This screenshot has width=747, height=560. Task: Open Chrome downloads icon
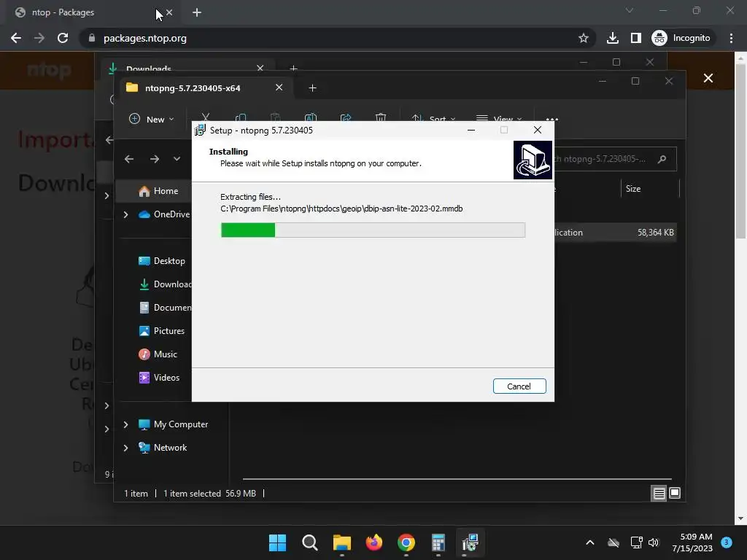pos(613,38)
